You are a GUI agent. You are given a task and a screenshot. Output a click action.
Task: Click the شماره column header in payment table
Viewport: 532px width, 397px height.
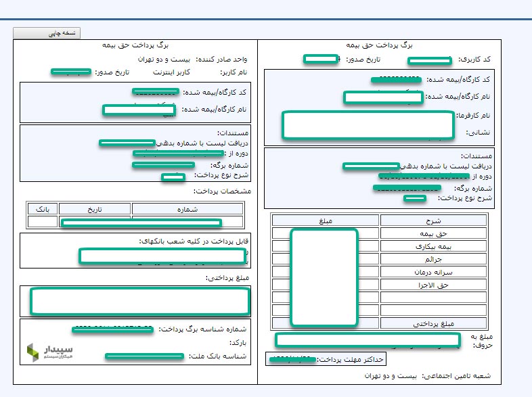coord(187,209)
